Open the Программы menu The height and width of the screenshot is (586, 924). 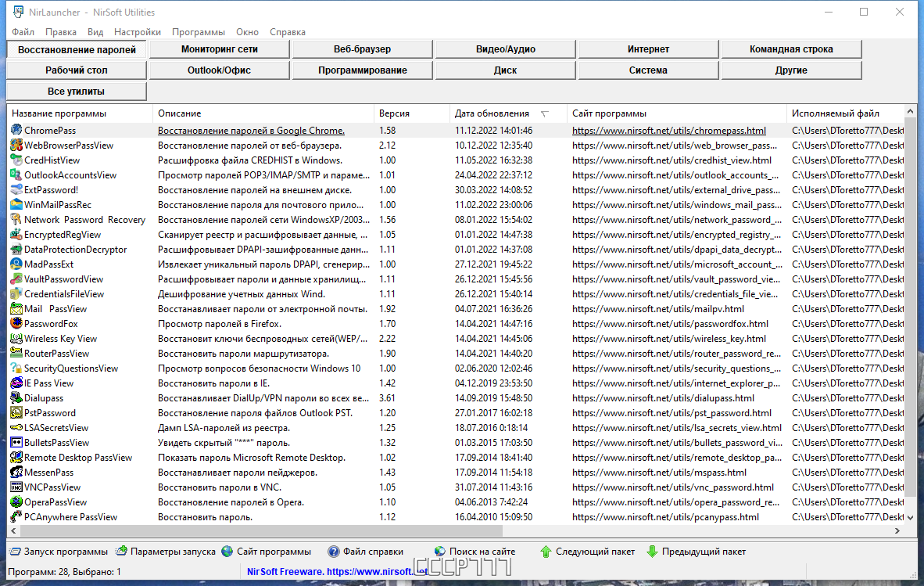click(199, 32)
